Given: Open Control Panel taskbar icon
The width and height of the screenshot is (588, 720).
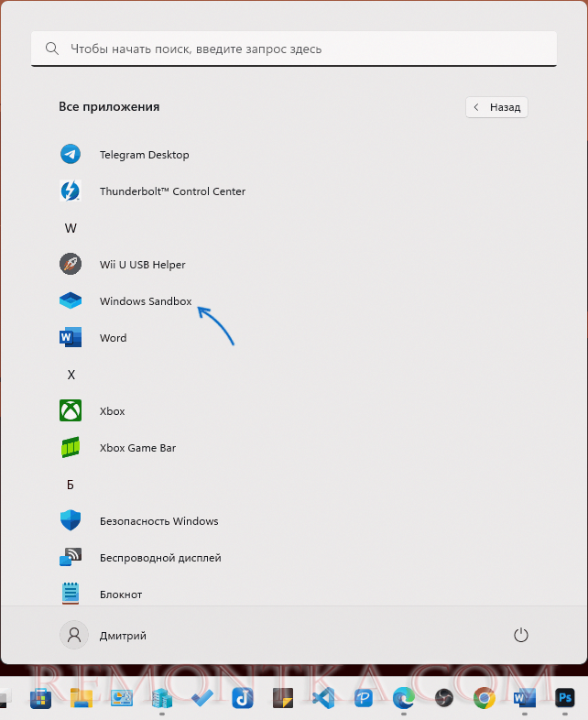Looking at the screenshot, I should click(x=122, y=698).
